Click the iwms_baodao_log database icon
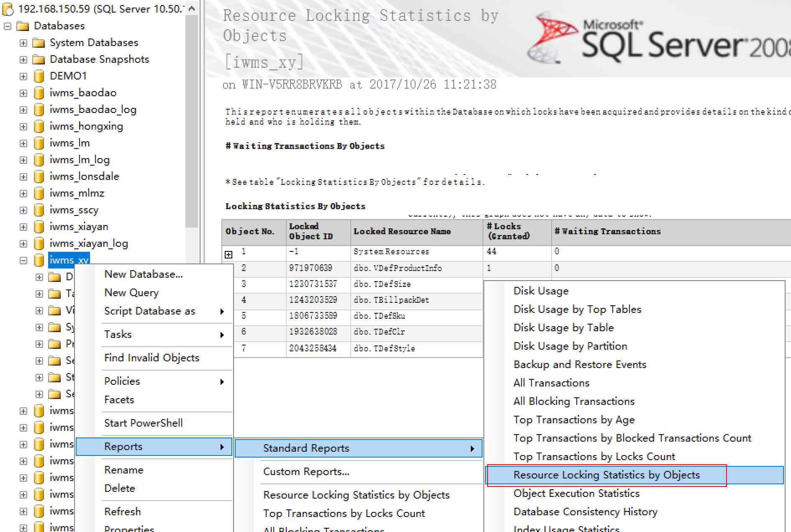The width and height of the screenshot is (791, 532). 39,110
